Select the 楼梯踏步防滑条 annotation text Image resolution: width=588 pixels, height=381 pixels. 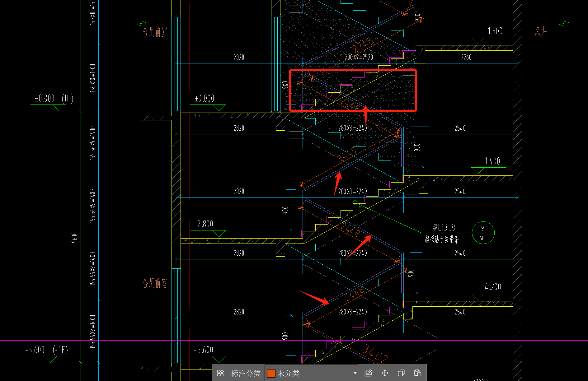pyautogui.click(x=442, y=239)
